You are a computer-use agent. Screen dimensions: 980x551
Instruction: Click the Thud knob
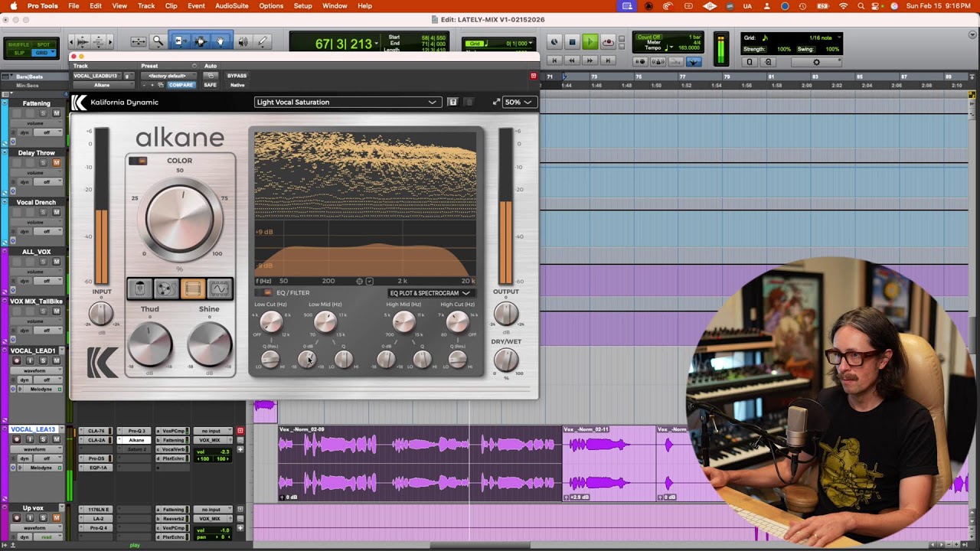click(x=150, y=344)
